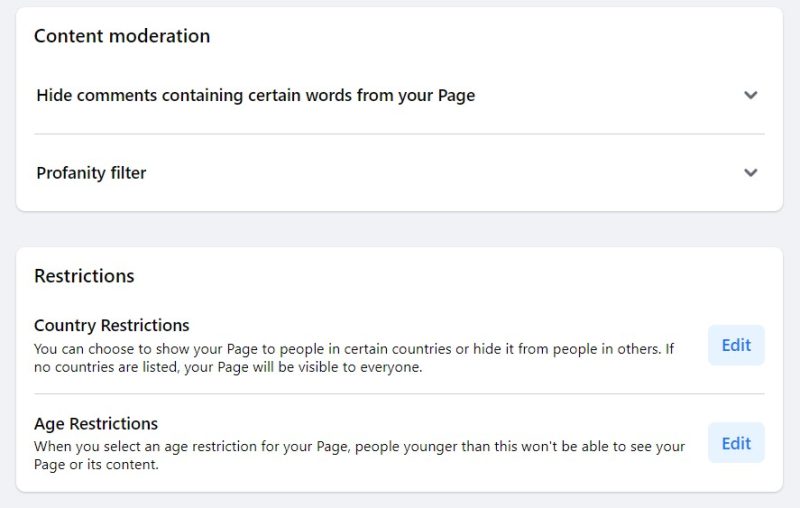The image size is (800, 508).
Task: Edit the Age Restrictions setting
Action: pyautogui.click(x=736, y=443)
